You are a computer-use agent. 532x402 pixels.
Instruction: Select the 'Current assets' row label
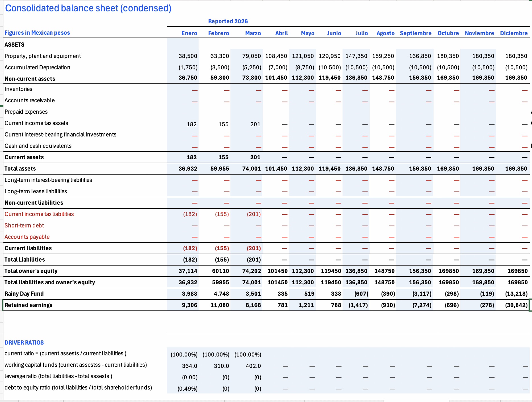tap(24, 157)
